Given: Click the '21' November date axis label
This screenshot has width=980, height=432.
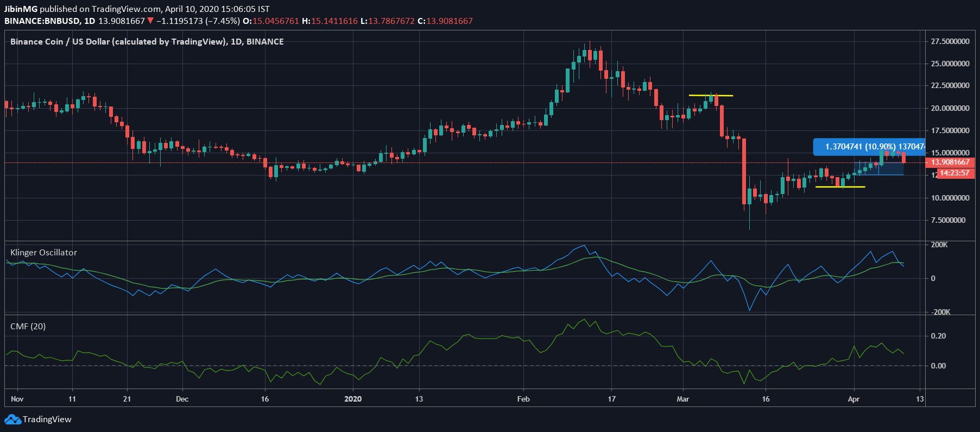Looking at the screenshot, I should pos(127,399).
